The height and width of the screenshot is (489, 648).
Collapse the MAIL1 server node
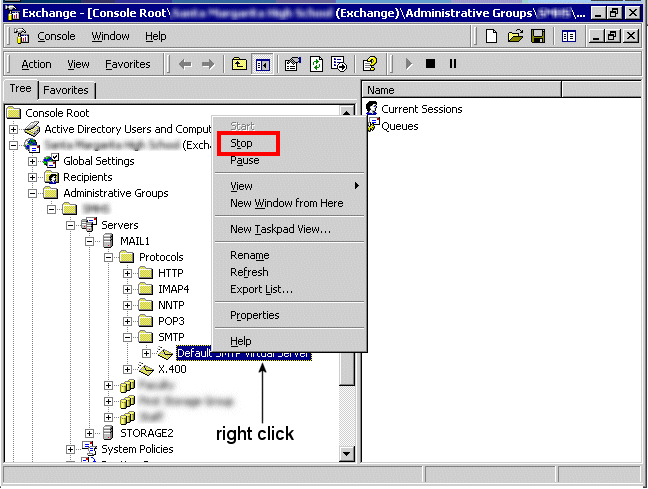[x=90, y=242]
